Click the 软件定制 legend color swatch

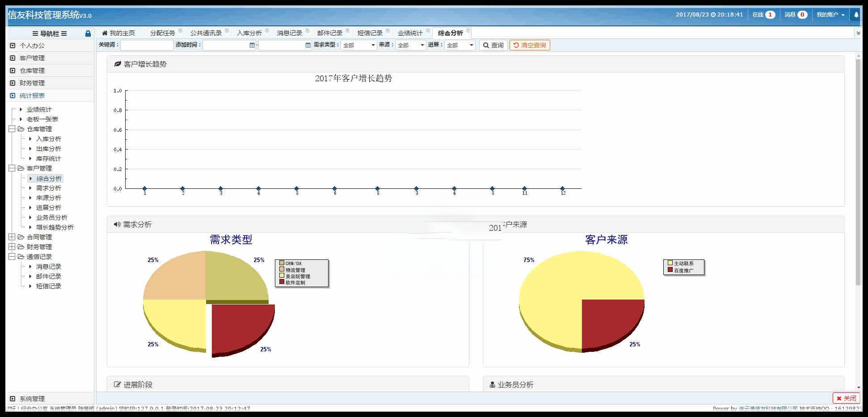click(282, 282)
